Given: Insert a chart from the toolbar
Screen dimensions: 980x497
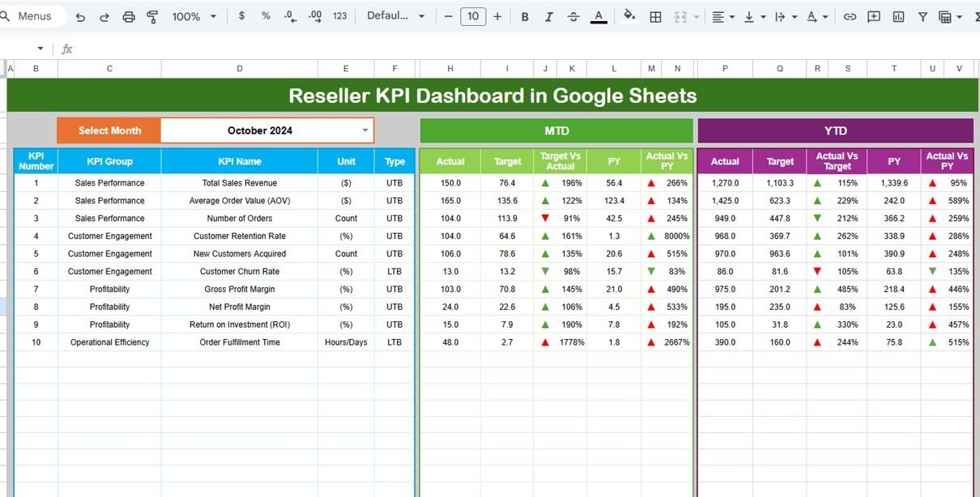Looking at the screenshot, I should [898, 16].
